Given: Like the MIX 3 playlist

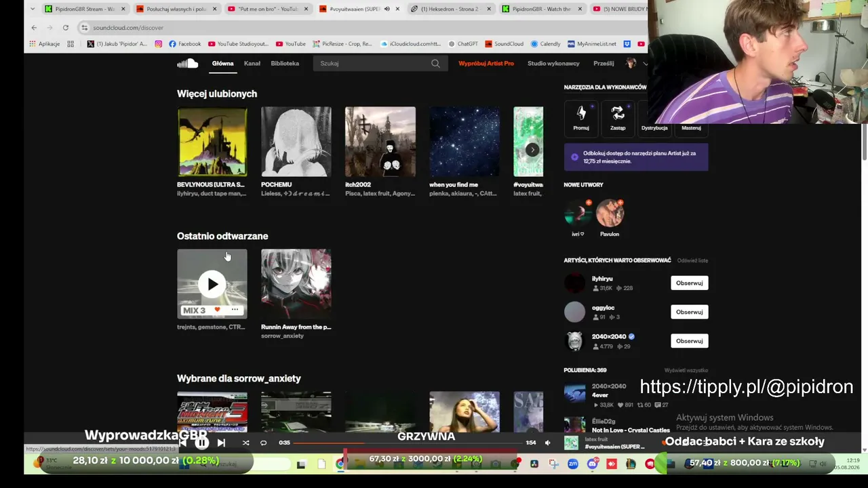Looking at the screenshot, I should [217, 310].
